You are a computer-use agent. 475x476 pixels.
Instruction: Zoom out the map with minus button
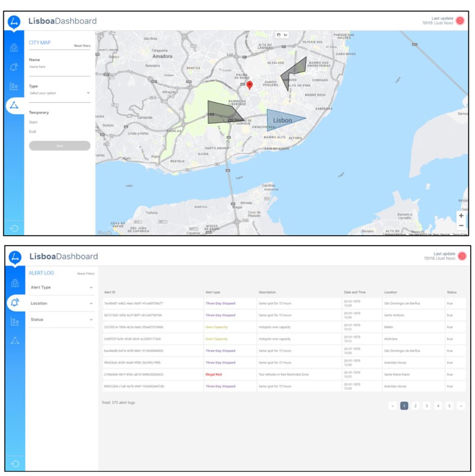pyautogui.click(x=461, y=225)
